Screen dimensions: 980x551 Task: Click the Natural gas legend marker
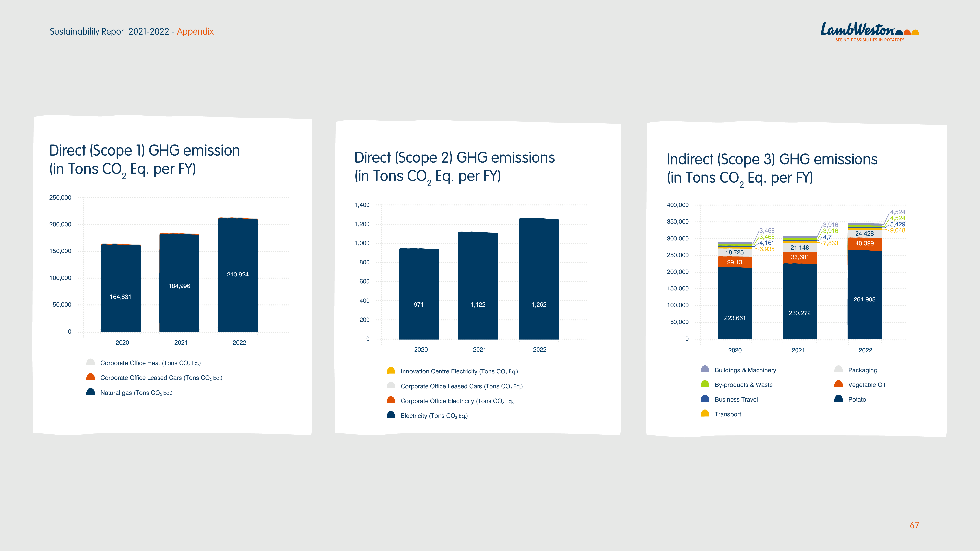[91, 392]
